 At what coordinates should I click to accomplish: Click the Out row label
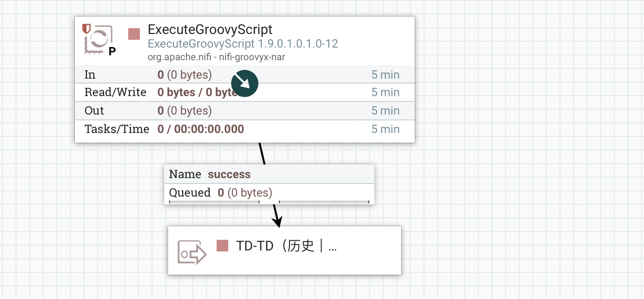point(94,111)
